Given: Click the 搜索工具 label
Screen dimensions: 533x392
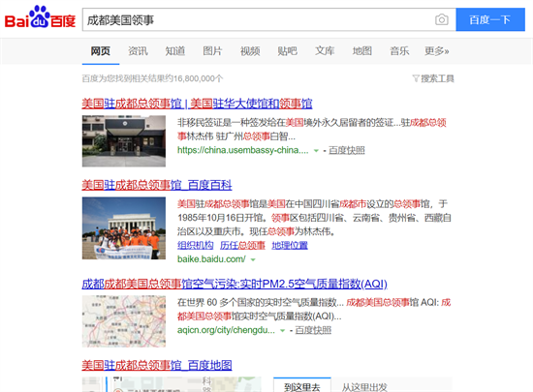Looking at the screenshot, I should [437, 78].
